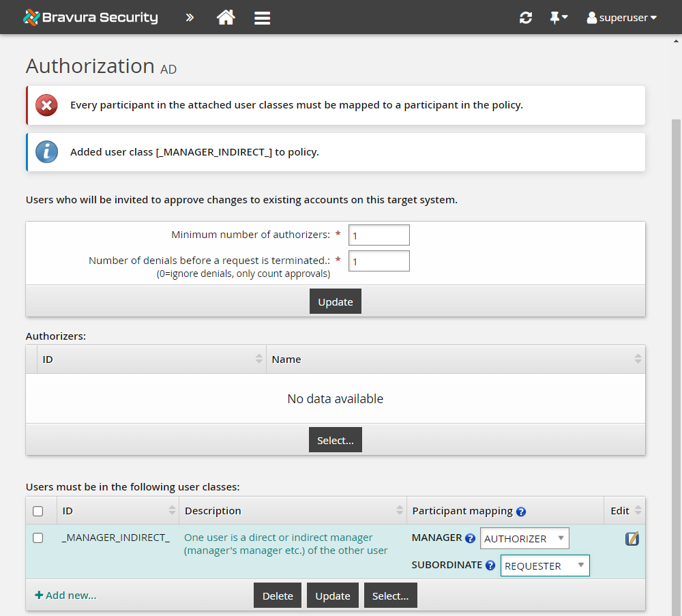Select the checkbox for _MANAGER_INDIRECT_ row
The width and height of the screenshot is (682, 616).
(x=39, y=538)
